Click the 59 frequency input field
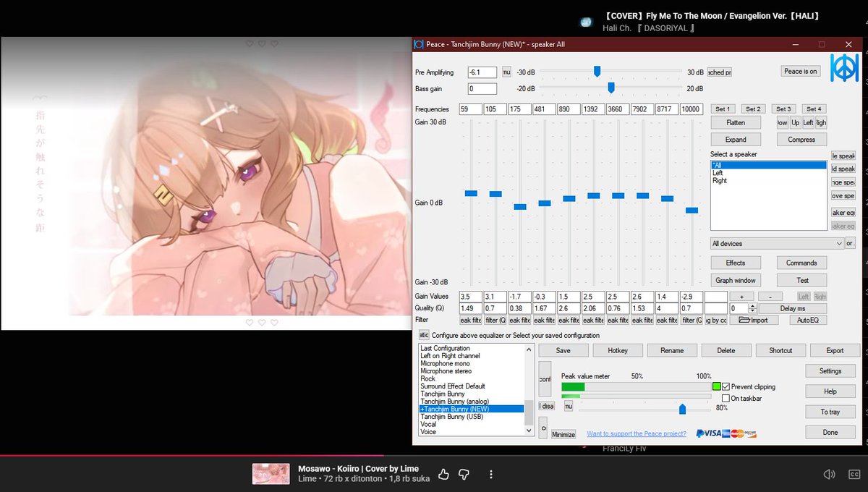Image resolution: width=868 pixels, height=492 pixels. click(471, 109)
